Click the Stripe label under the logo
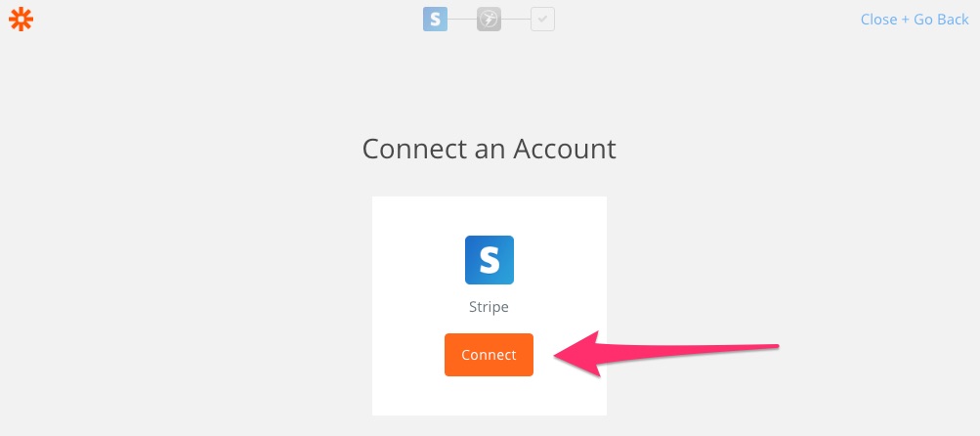 pyautogui.click(x=489, y=307)
